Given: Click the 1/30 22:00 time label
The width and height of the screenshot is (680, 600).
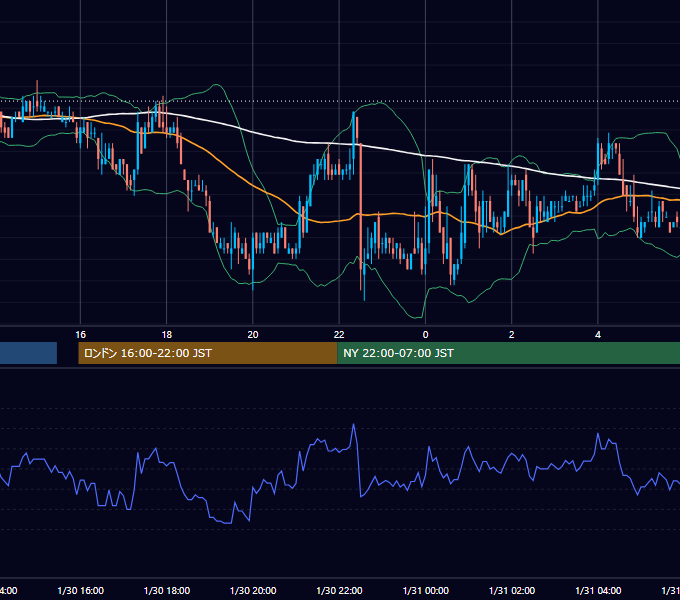Looking at the screenshot, I should coord(339,591).
